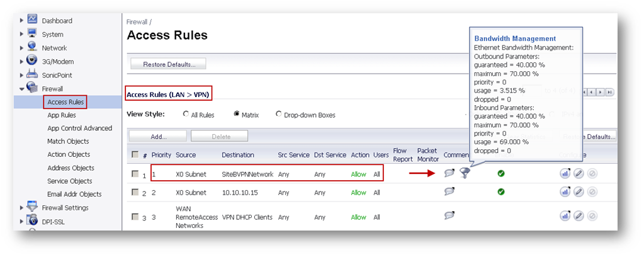Check the box for rule 2
The height and width of the screenshot is (257, 644).
click(135, 192)
